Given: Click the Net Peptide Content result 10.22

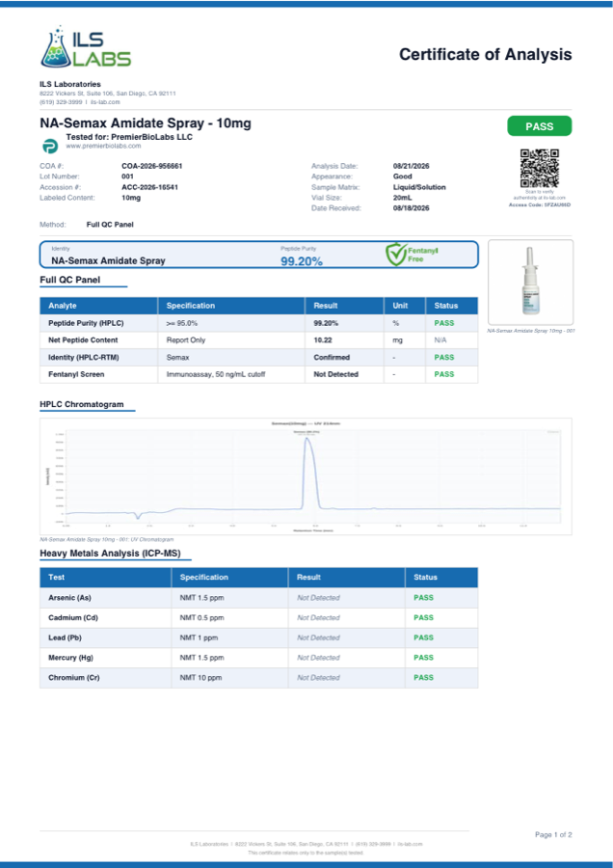Looking at the screenshot, I should [x=323, y=340].
